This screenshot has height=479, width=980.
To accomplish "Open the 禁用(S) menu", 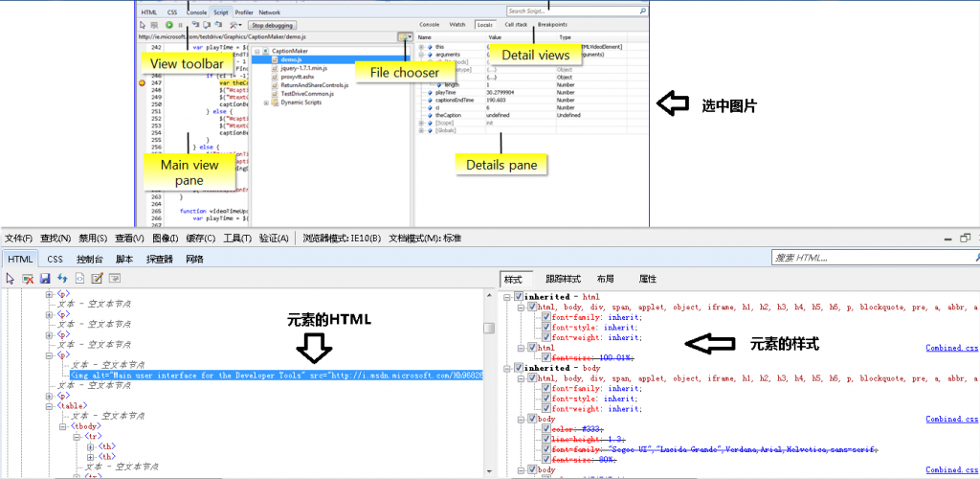I will click(93, 239).
